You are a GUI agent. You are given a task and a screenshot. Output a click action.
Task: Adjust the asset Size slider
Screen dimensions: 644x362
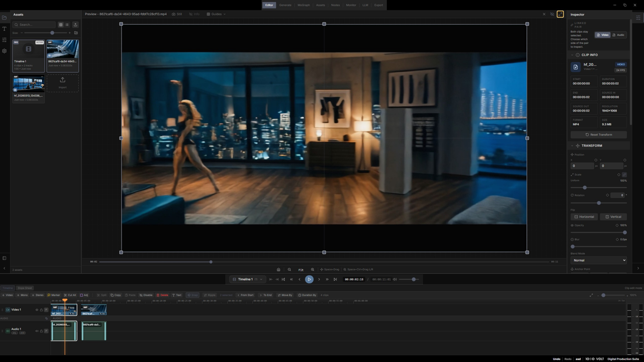pos(52,33)
